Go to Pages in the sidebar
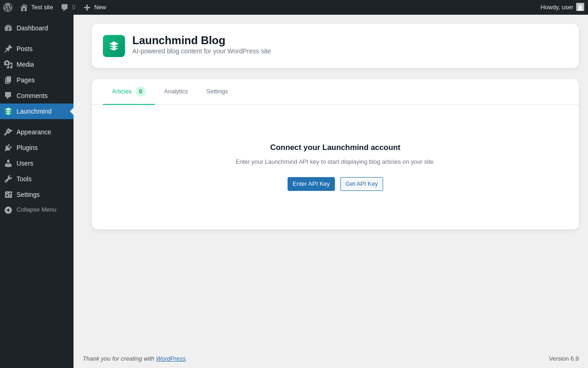The image size is (588, 368). click(37, 80)
